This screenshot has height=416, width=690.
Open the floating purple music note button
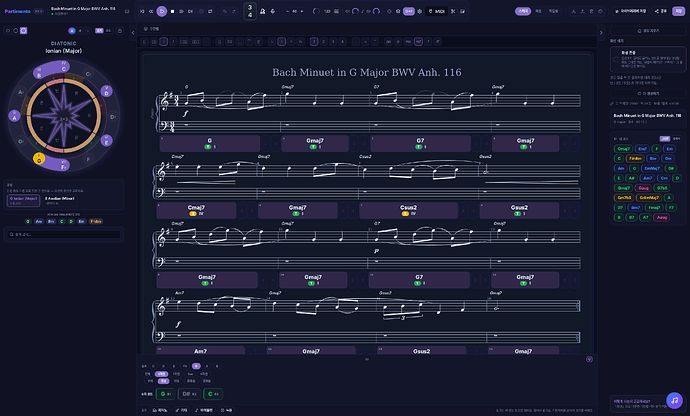click(674, 401)
